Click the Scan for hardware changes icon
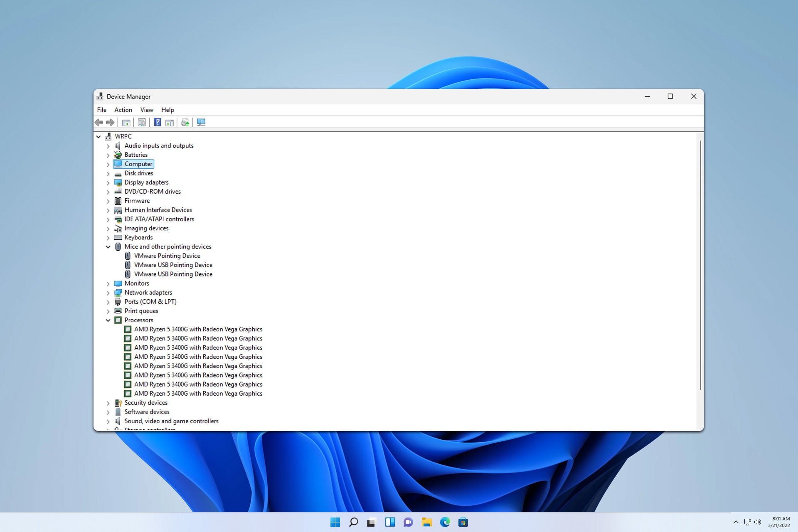798x532 pixels. pos(201,122)
